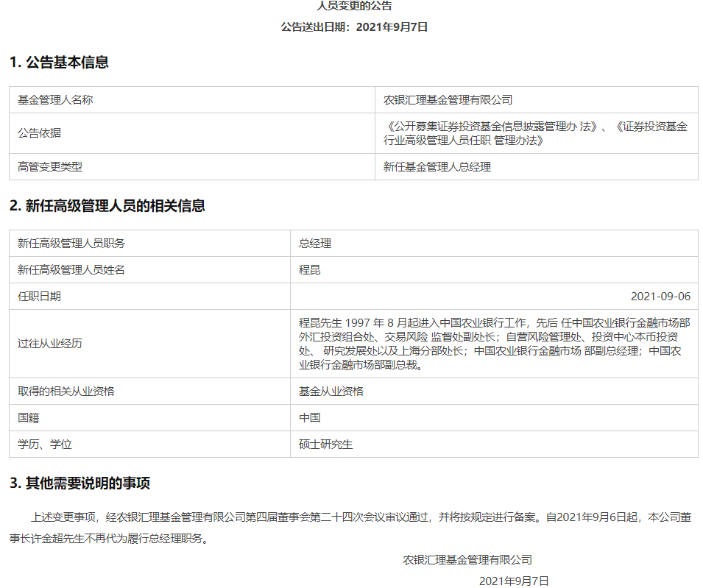This screenshot has width=703, height=588.
Task: Select the '新任高级管理人员姓名' label
Action: point(71,270)
